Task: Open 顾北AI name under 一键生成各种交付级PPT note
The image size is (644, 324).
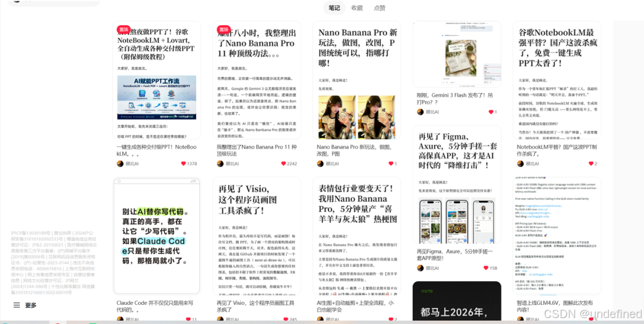Action: [132, 163]
